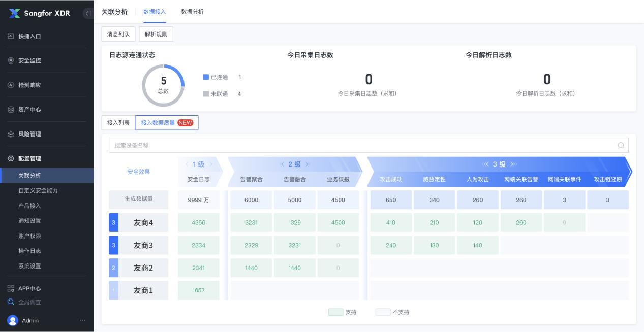
Task: Click right chevron of 1 级
Action: point(211,164)
